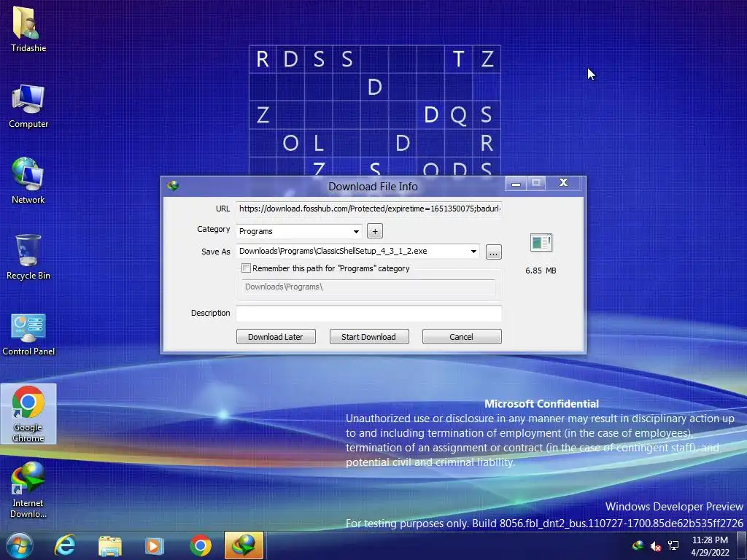Viewport: 747px width, 560px height.
Task: Open the Recycle Bin icon
Action: tap(28, 257)
